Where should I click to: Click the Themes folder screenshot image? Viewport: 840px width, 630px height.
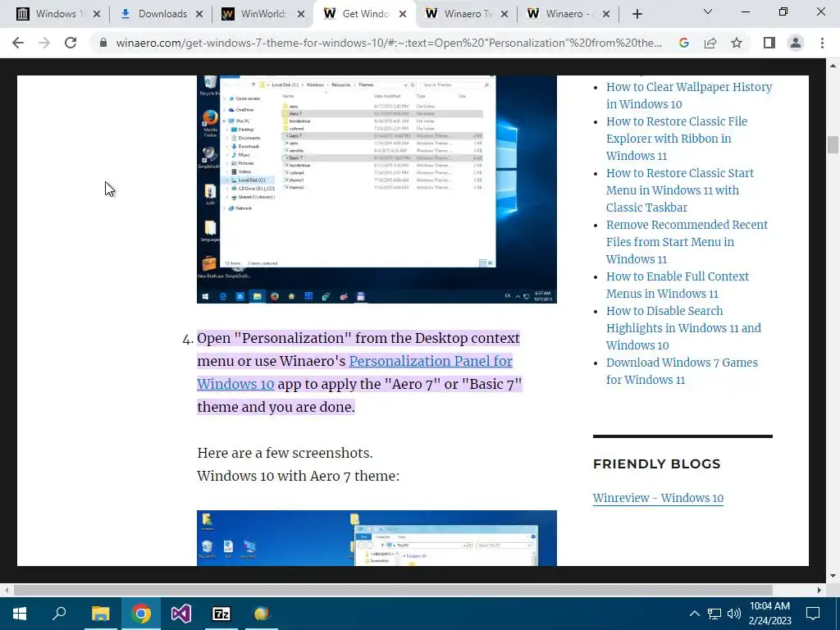377,189
